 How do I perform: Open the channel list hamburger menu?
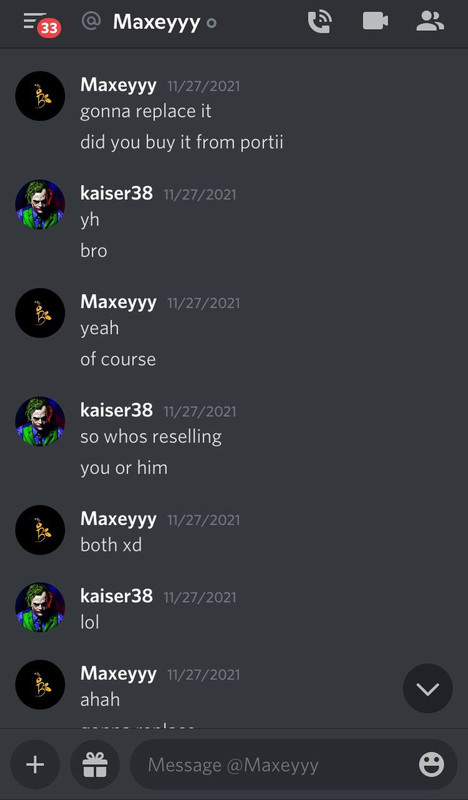click(34, 20)
